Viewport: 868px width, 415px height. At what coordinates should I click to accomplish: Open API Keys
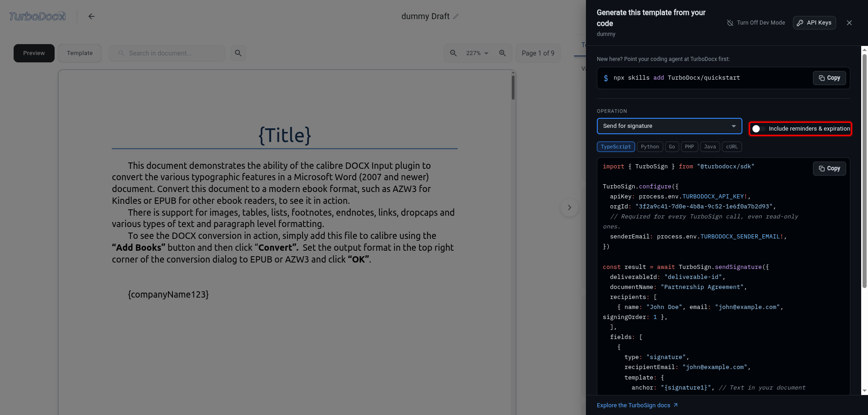click(814, 23)
